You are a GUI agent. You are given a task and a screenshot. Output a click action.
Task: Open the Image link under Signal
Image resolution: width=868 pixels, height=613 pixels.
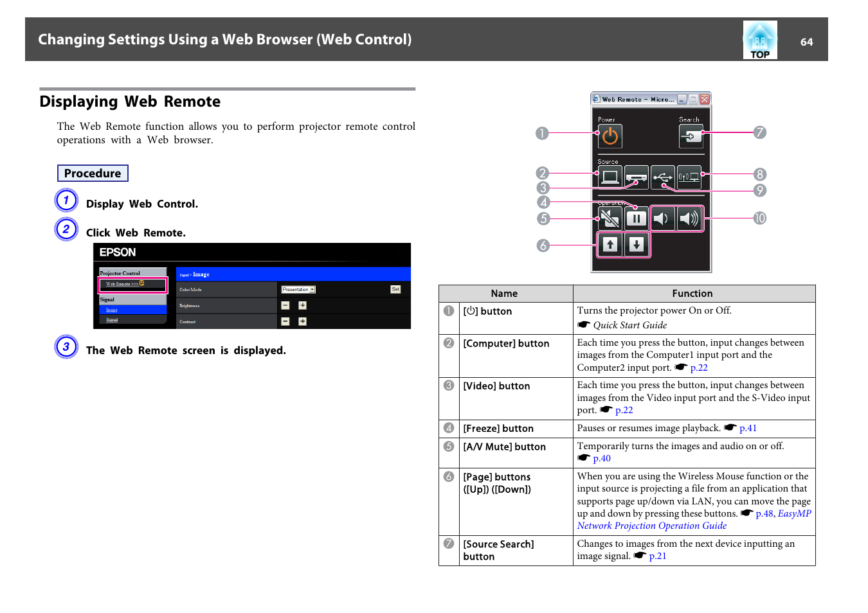point(112,310)
